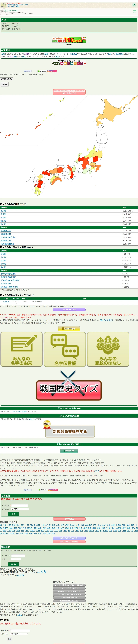Click the upper Instagram フォローする button
The width and height of the screenshot is (138, 644).
tap(52, 71)
